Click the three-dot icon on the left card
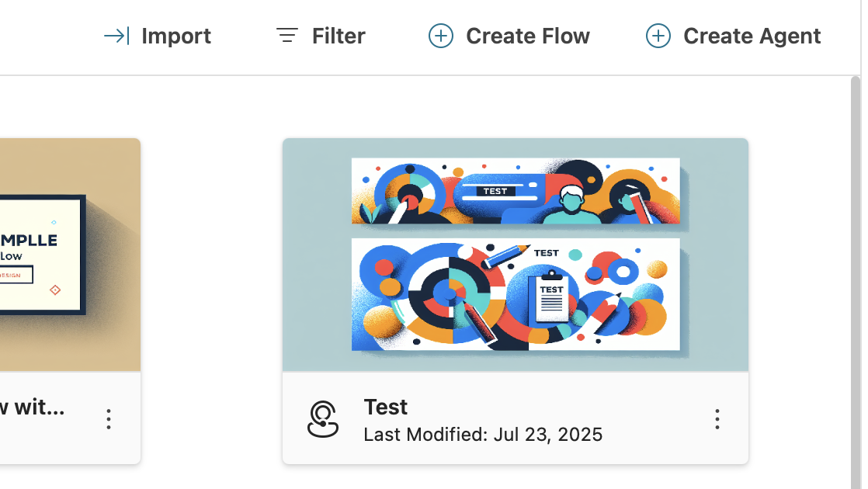 109,418
